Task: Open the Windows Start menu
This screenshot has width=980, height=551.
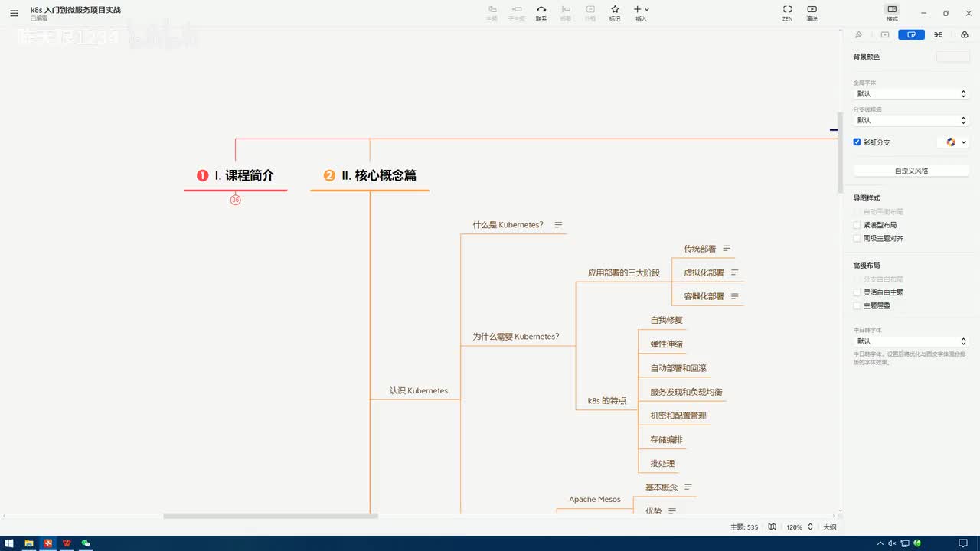Action: click(x=10, y=543)
